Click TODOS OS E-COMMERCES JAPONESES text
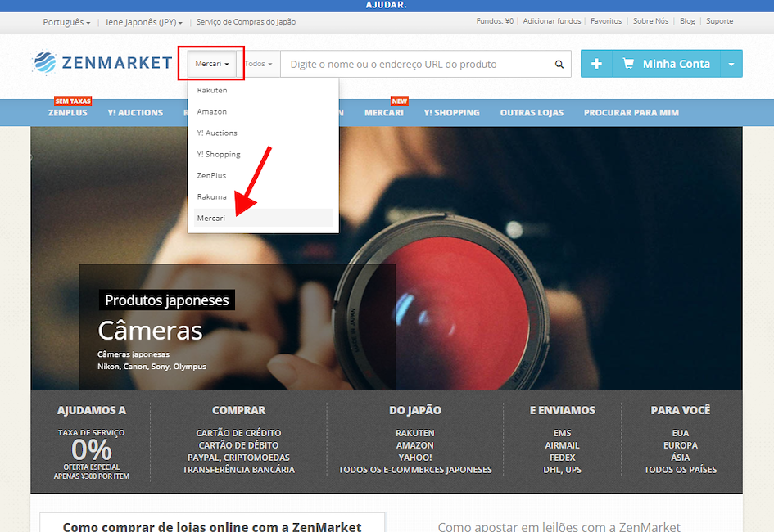Viewport: 774px width, 532px height. (415, 470)
